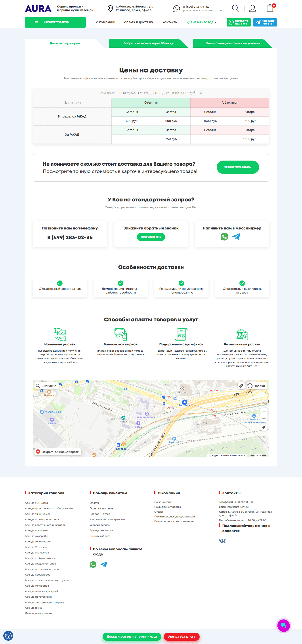This screenshot has width=302, height=644.
Task: Open the purple live chat bubble
Action: tap(283, 625)
